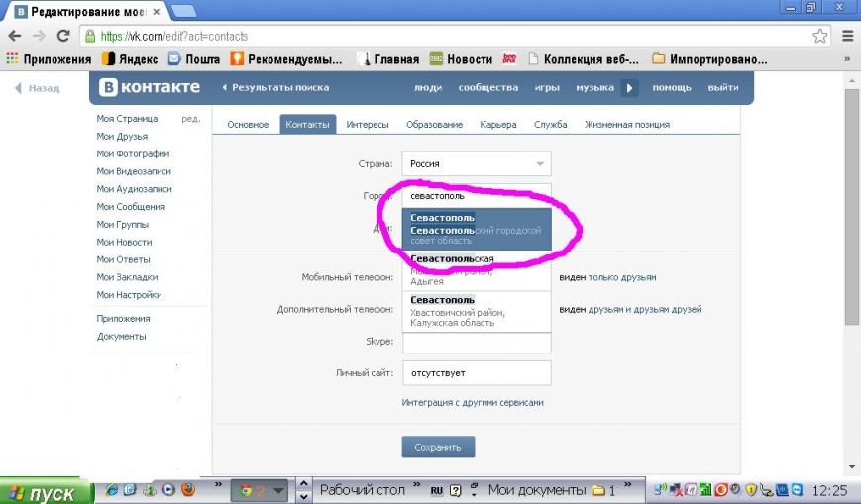861x504 pixels.
Task: Open Приложения in the sidebar
Action: coord(123,319)
